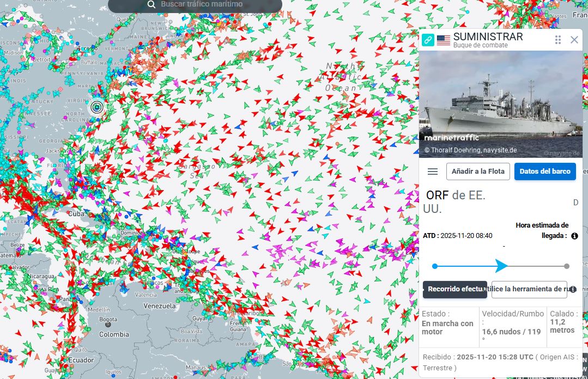Click the teal link icon in ship panel

[x=428, y=40]
